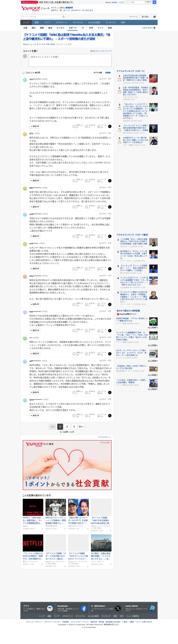Screen dimensions: 178x644
Task: Expand 返信1件 under qxw******** comment
Action: click(x=35, y=416)
